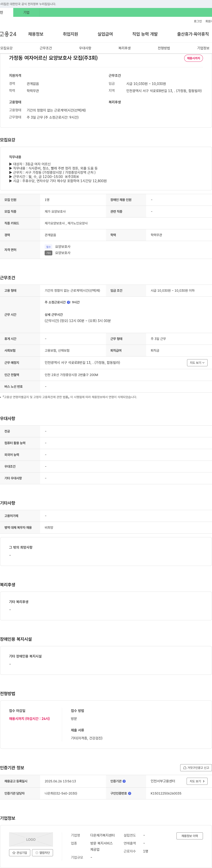Click the 주 소정근로시간 help icon
The width and height of the screenshot is (212, 868).
click(68, 302)
